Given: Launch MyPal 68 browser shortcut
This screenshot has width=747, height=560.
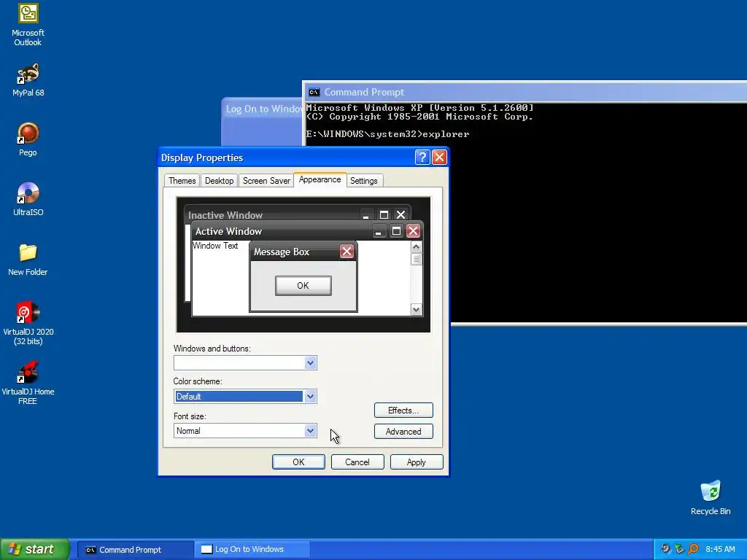Looking at the screenshot, I should pos(28,79).
